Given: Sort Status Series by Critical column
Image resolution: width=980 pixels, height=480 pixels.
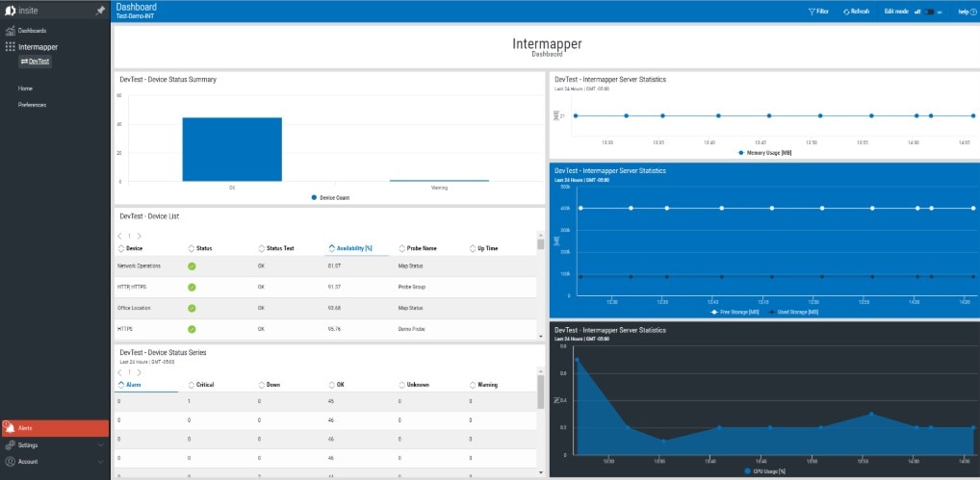Looking at the screenshot, I should 201,385.
